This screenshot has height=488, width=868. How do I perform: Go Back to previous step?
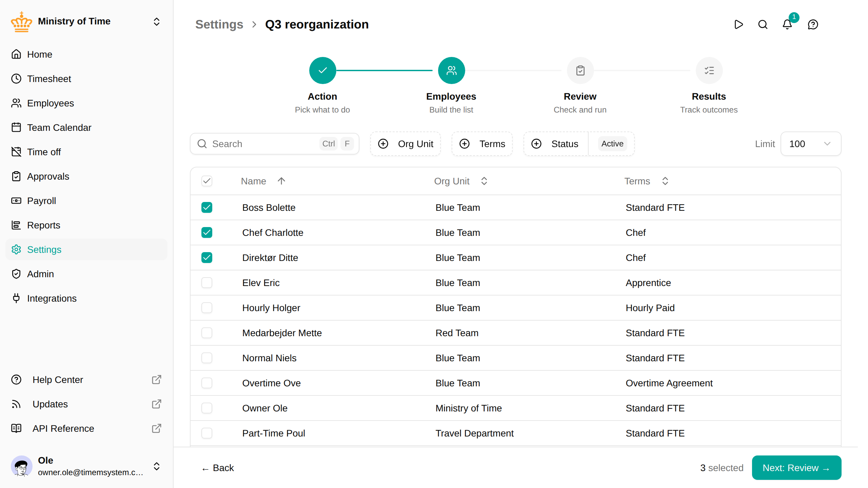tap(218, 468)
